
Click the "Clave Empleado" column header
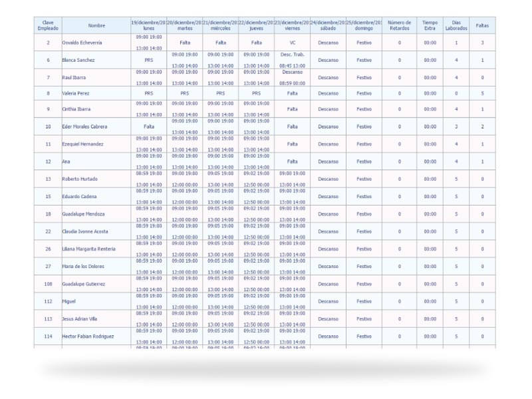[48, 25]
